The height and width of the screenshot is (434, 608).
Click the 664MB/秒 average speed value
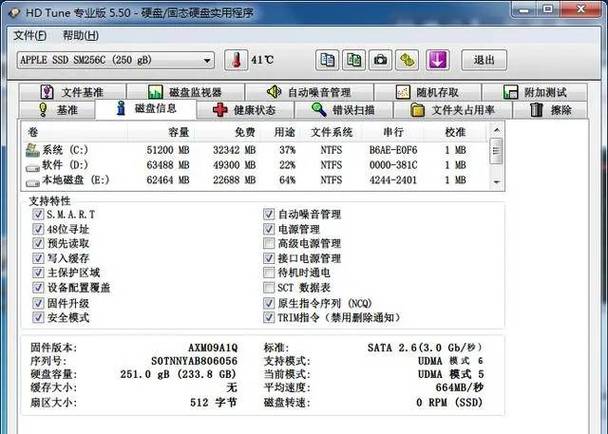(459, 387)
